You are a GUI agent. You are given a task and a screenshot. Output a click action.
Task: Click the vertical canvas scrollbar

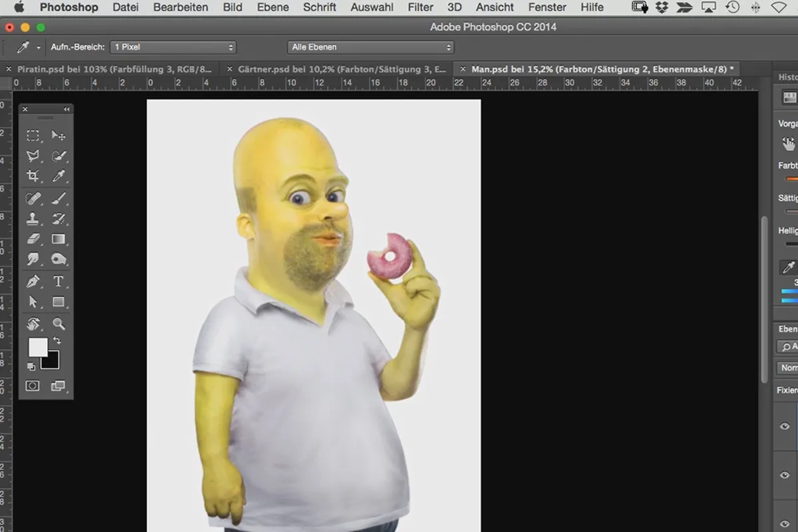[765, 299]
